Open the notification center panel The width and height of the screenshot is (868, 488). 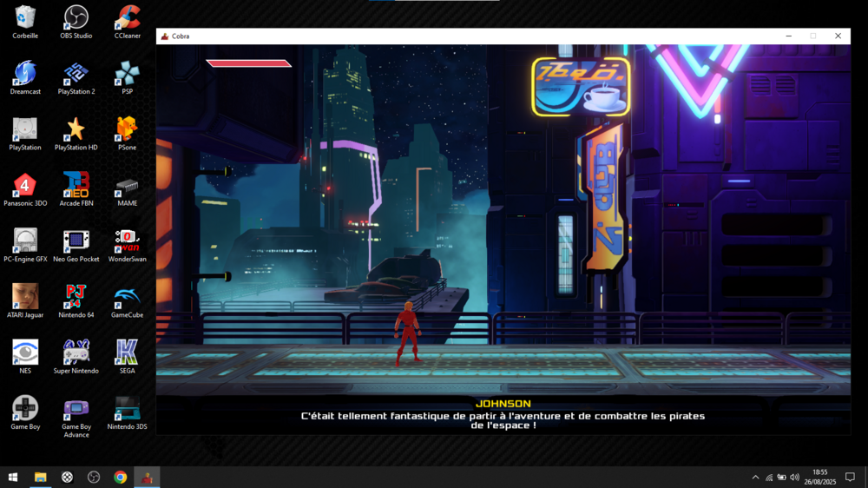850,478
